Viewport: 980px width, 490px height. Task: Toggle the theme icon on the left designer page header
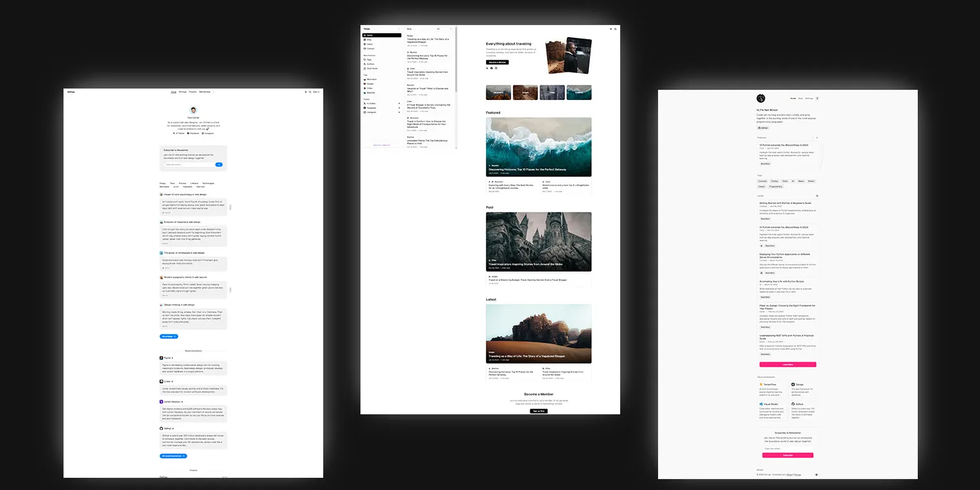(x=305, y=92)
